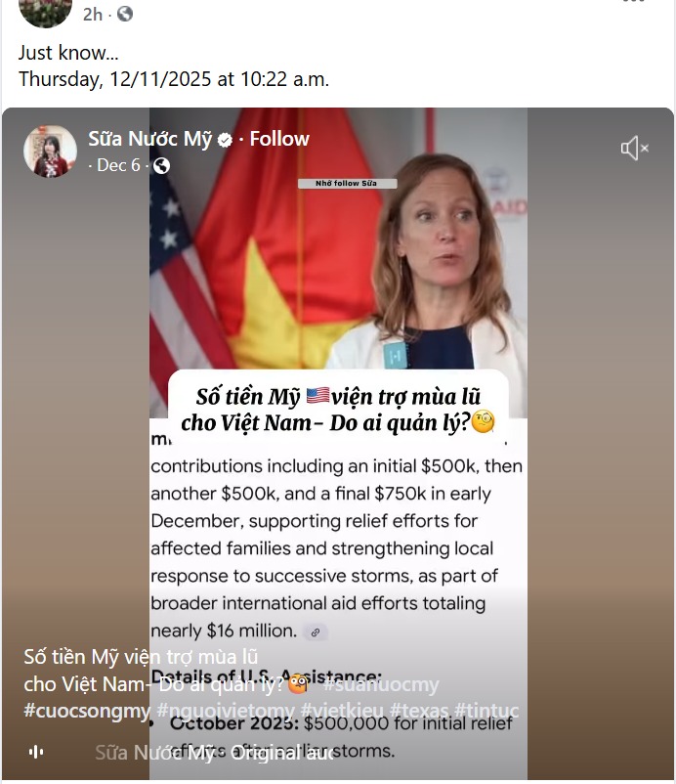This screenshot has height=784, width=676.
Task: Open the 2h post timestamp
Action: coord(93,14)
